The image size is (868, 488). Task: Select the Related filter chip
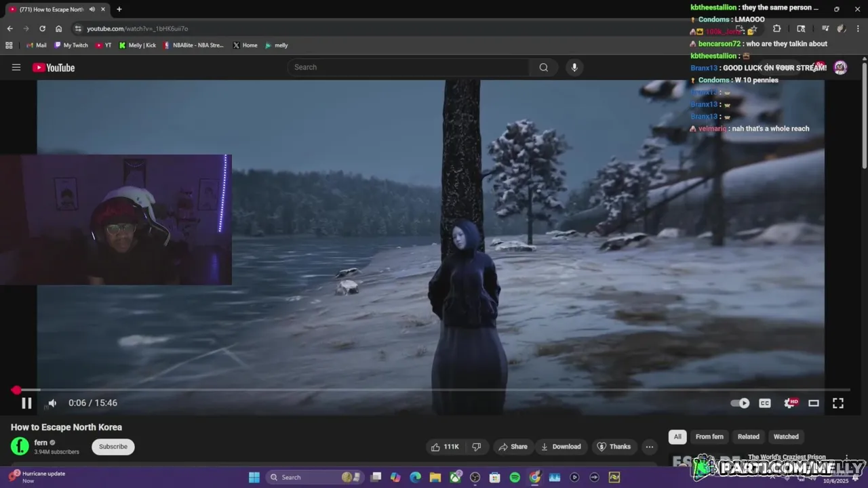point(749,436)
